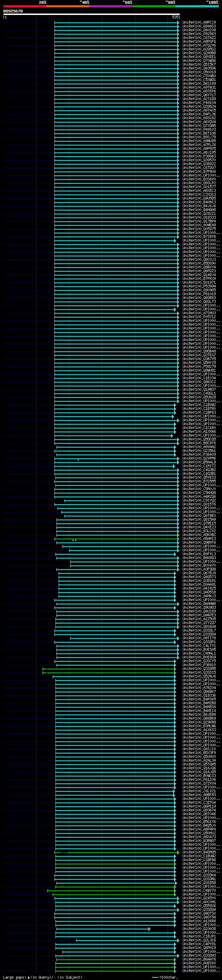Viewport: 222px width, 980px height.
Task: Select subject UniRef100_A9PGF6
Action: point(199,41)
